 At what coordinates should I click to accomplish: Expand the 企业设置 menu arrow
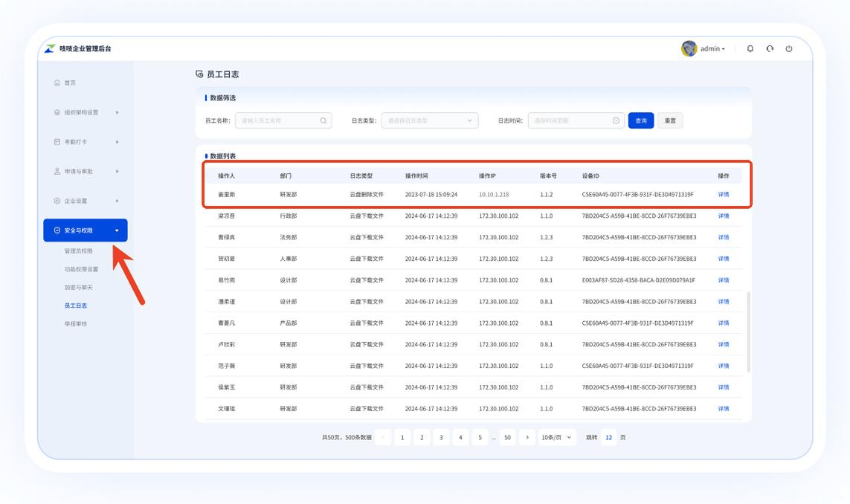(x=117, y=201)
